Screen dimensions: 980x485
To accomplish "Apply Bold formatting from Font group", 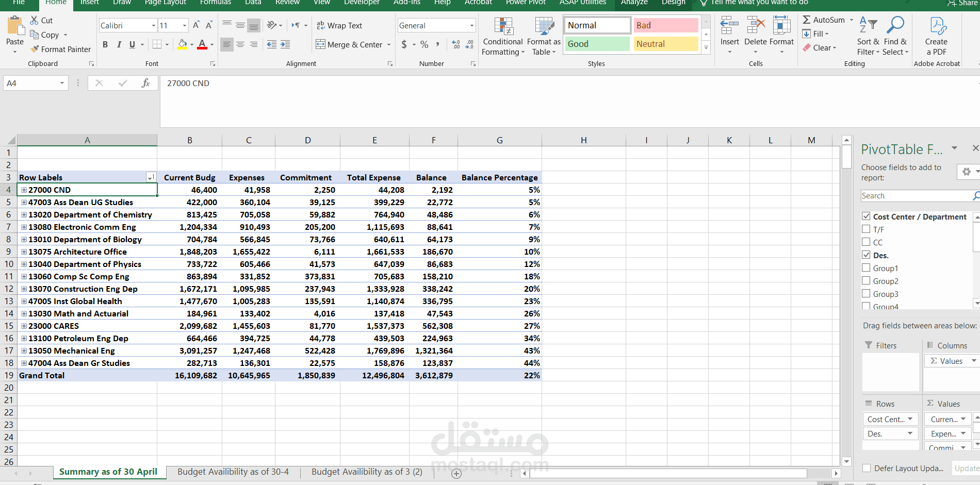I will click(105, 44).
